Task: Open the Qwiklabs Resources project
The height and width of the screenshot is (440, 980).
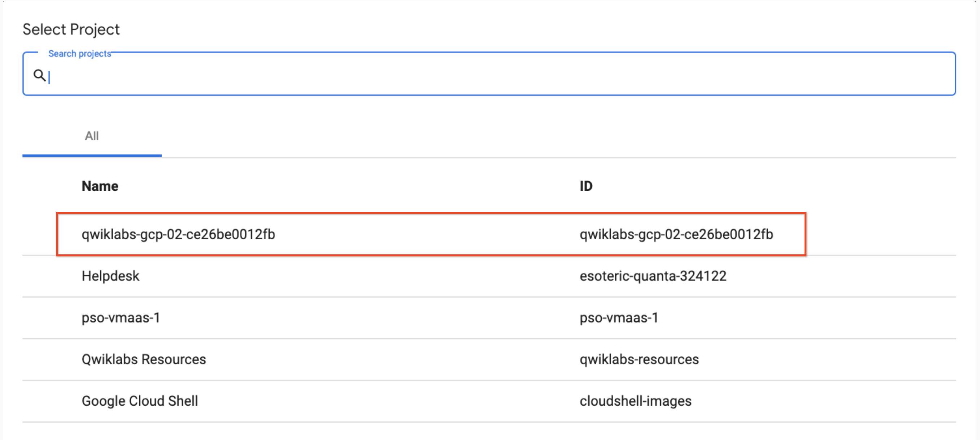Action: point(144,359)
